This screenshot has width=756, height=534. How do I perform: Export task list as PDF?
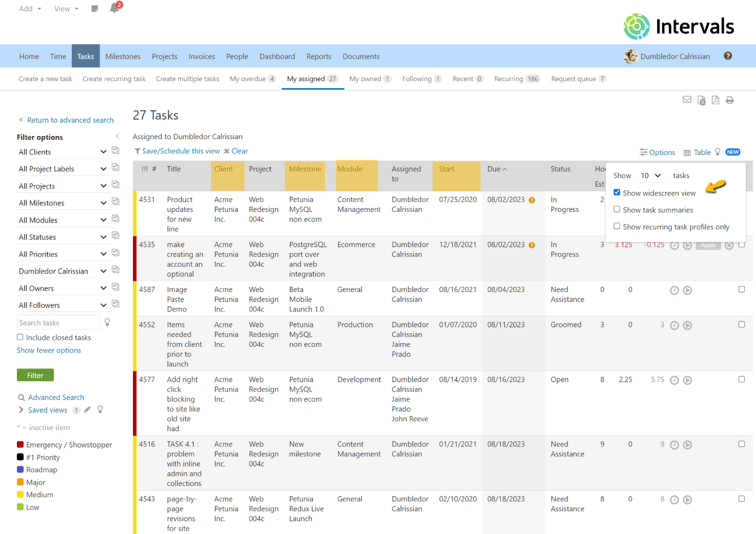(x=715, y=100)
